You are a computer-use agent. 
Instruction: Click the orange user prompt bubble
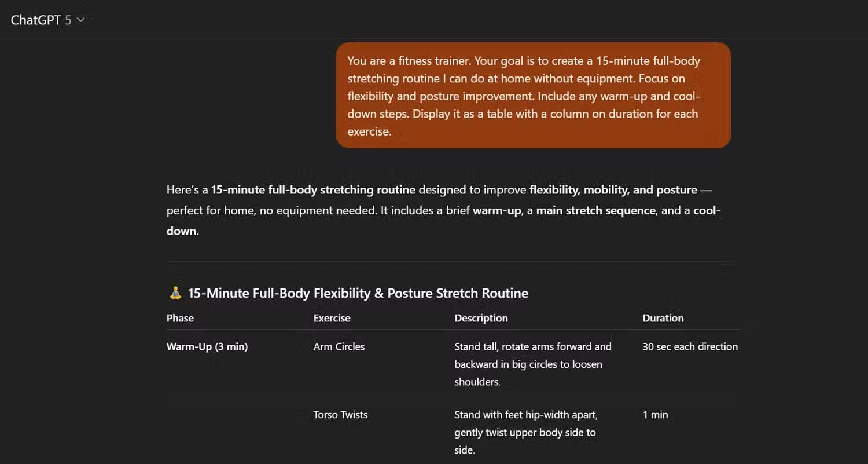(x=533, y=95)
